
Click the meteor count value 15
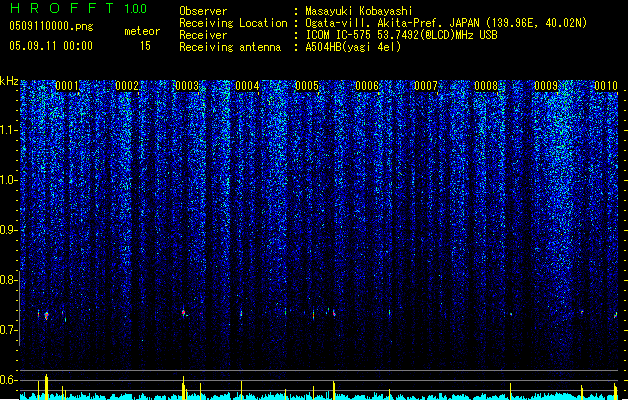pos(145,46)
